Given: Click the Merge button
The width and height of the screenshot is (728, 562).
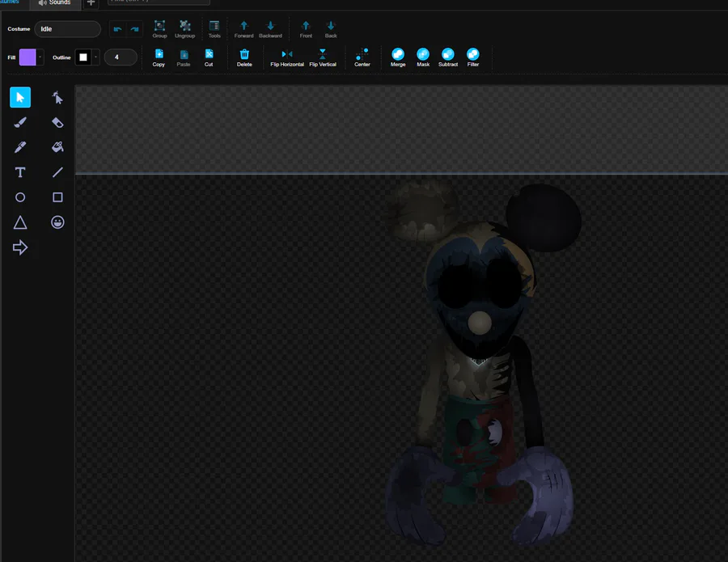Looking at the screenshot, I should [x=398, y=58].
